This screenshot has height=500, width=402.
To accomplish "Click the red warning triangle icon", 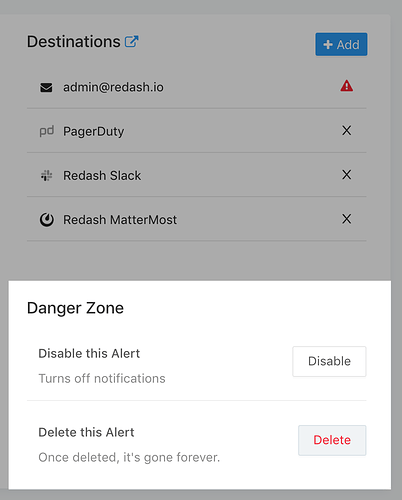I will click(347, 86).
